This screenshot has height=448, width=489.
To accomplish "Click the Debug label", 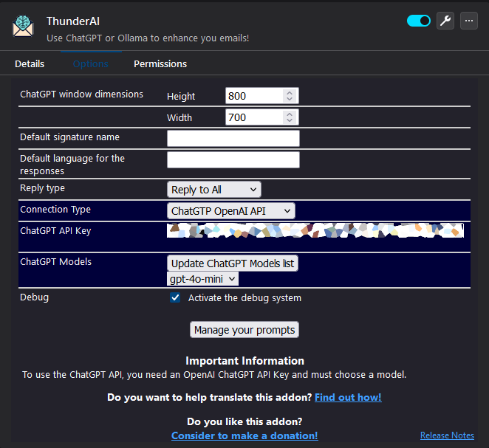I will [34, 297].
